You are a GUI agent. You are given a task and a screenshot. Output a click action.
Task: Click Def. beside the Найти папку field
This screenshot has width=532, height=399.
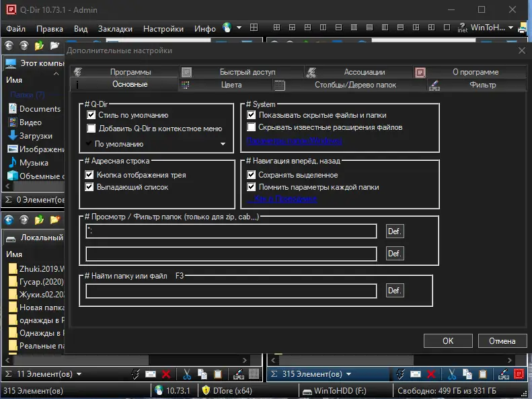(x=395, y=291)
